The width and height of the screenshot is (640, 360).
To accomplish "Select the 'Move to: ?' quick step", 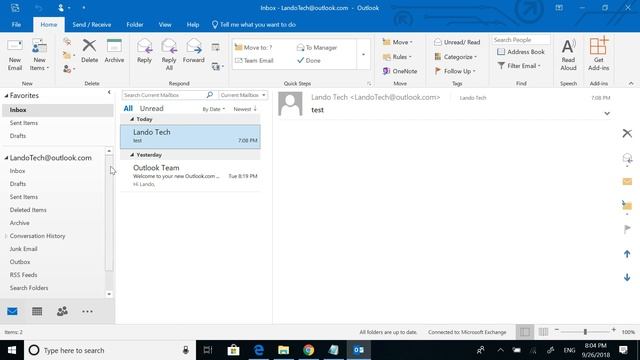I will click(253, 47).
